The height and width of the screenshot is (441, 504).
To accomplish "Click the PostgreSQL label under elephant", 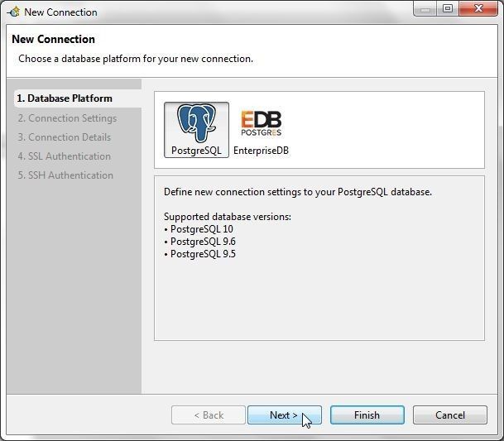I will [x=196, y=150].
